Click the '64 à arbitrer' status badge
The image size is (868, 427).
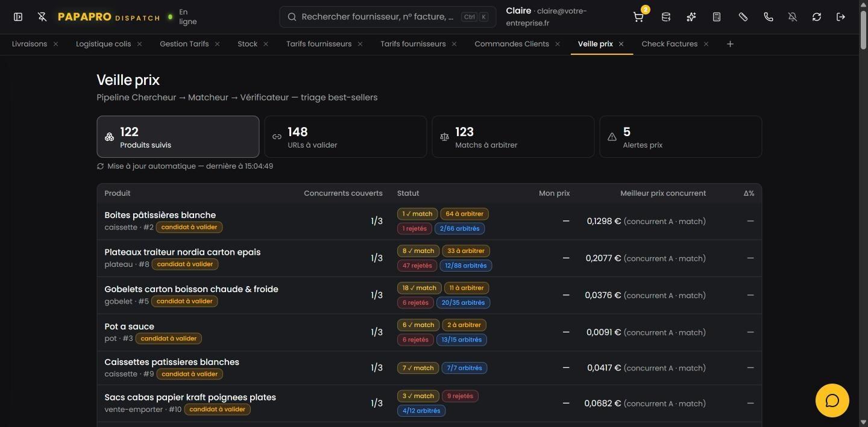(x=465, y=214)
